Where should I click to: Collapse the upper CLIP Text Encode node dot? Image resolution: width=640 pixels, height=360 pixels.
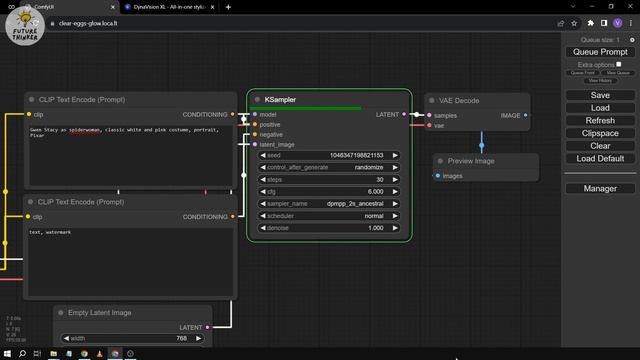coord(31,100)
